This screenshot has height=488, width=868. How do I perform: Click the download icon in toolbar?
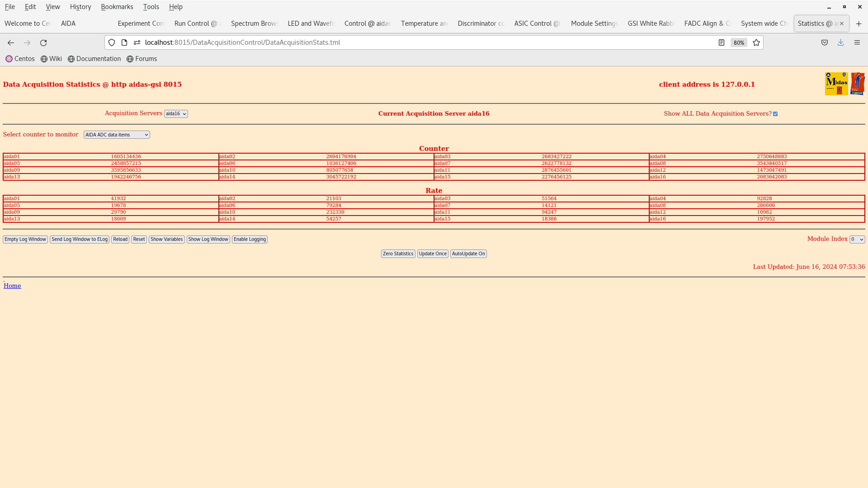click(840, 42)
